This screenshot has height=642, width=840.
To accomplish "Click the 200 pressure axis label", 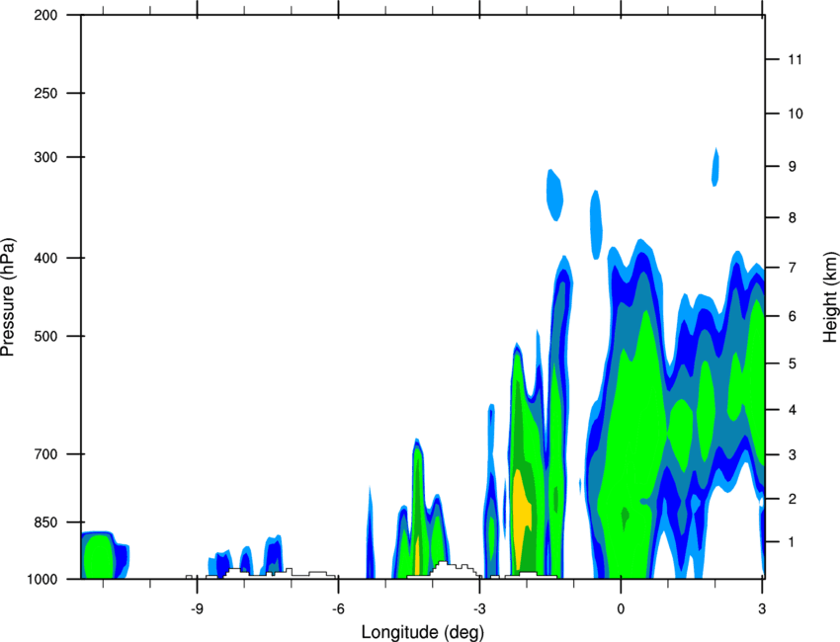I will [45, 16].
